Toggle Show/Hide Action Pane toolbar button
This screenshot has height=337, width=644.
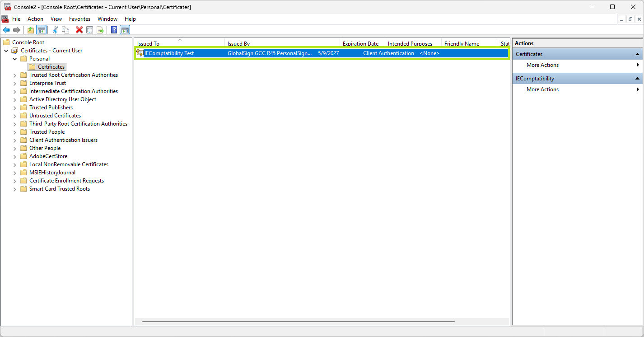(125, 30)
